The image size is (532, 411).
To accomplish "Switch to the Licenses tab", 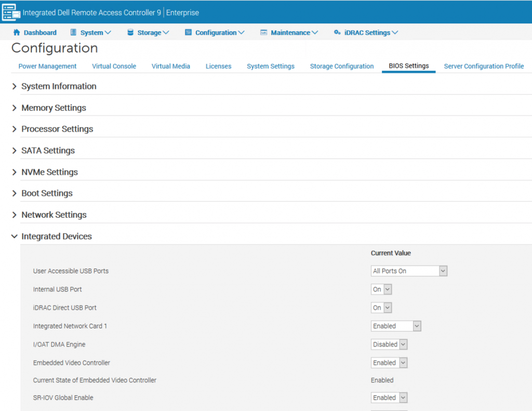I will pyautogui.click(x=219, y=66).
